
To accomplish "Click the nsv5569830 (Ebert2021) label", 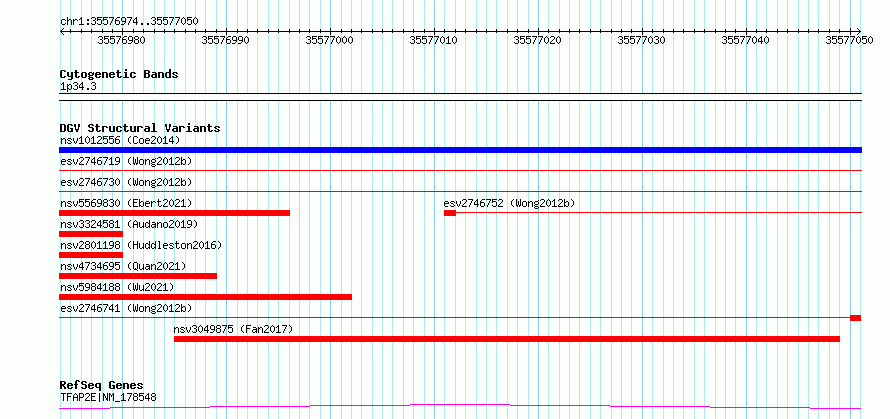I will (126, 203).
